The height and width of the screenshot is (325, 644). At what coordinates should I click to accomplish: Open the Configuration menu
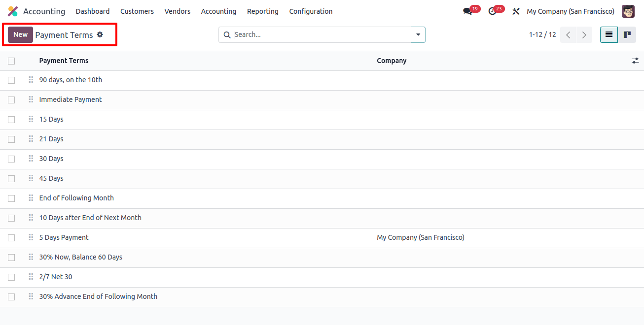[x=311, y=11]
